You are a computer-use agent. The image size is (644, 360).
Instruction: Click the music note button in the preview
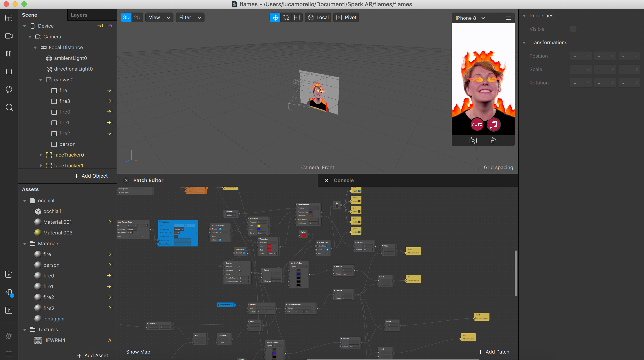(x=493, y=124)
